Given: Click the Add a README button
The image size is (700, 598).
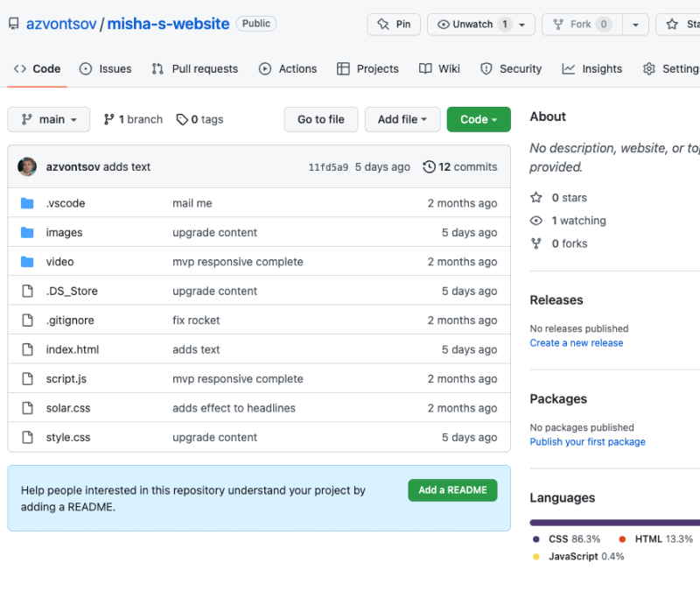Looking at the screenshot, I should [452, 490].
